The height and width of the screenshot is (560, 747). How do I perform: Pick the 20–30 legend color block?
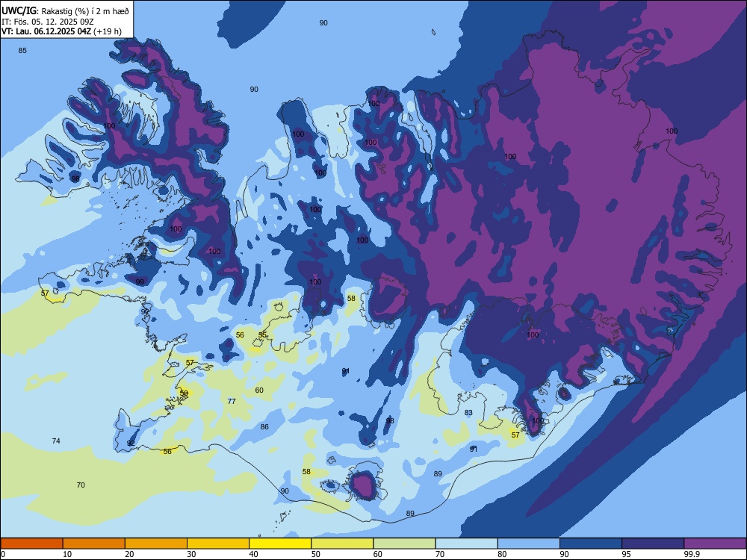click(156, 544)
